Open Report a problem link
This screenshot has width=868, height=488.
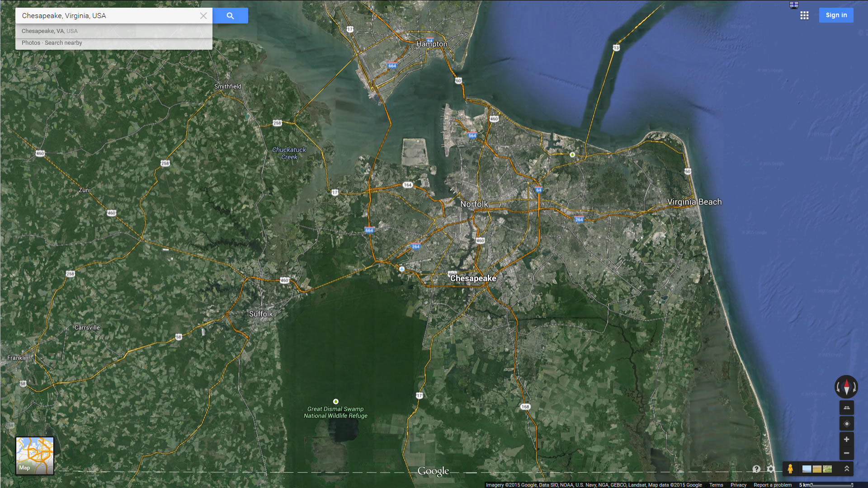(772, 485)
